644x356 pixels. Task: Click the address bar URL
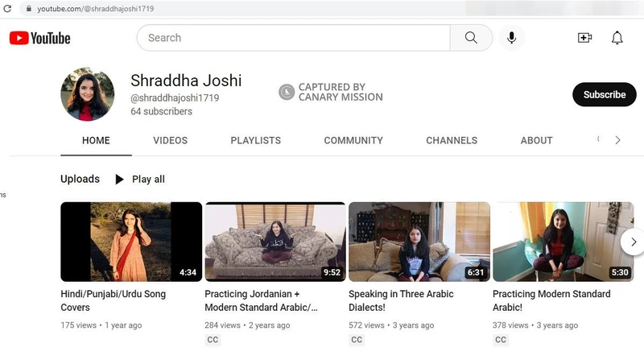pos(95,9)
